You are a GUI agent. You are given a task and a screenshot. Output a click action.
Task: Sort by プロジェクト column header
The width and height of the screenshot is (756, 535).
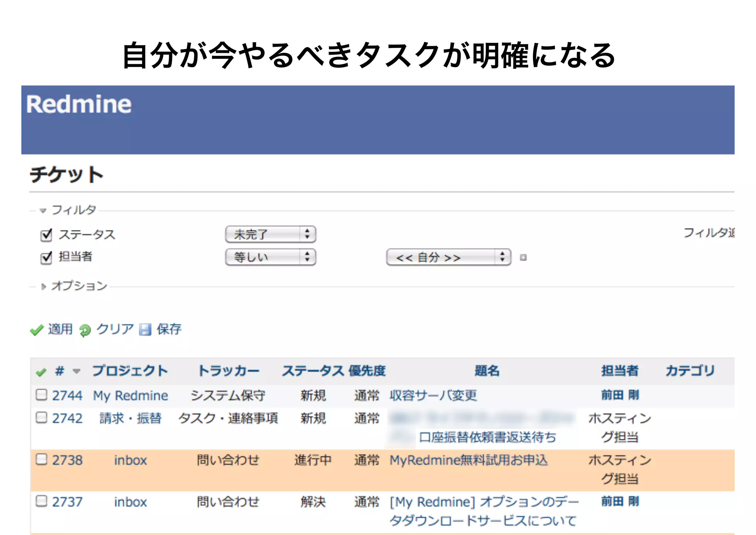pyautogui.click(x=130, y=371)
